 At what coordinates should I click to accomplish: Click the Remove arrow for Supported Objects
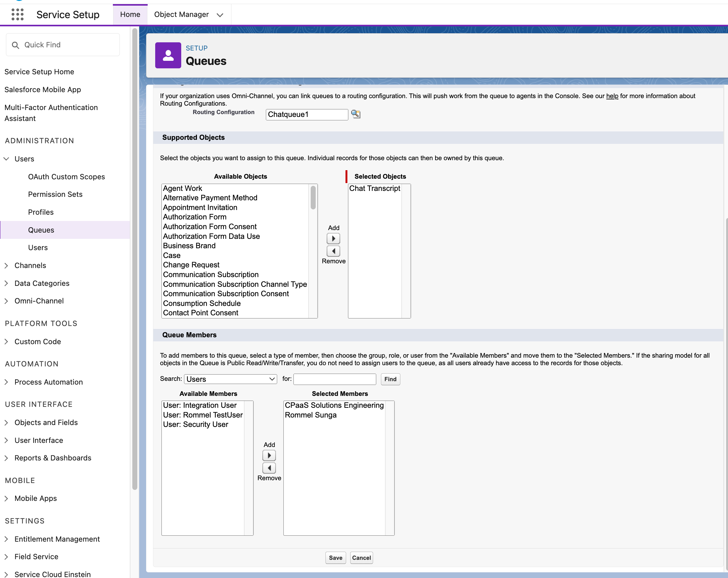point(333,251)
